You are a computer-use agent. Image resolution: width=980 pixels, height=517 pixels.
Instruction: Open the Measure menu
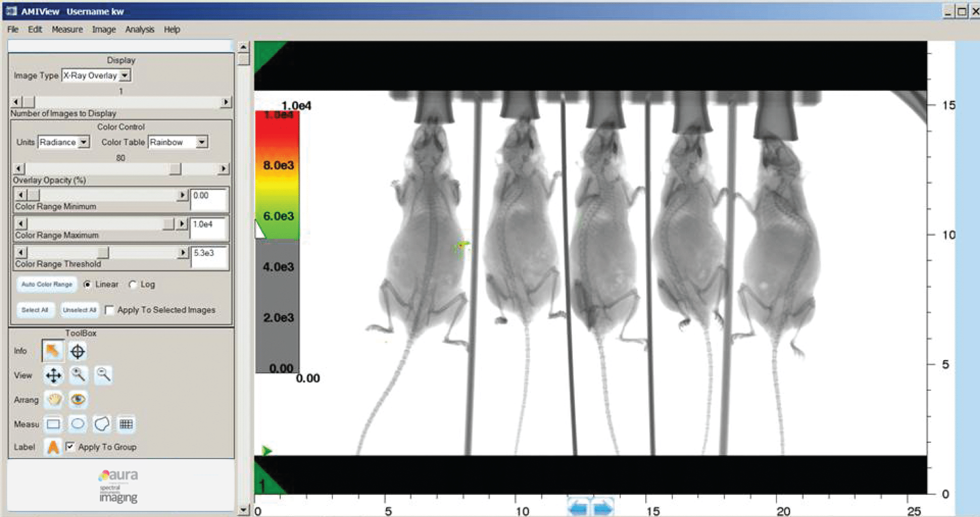click(66, 29)
